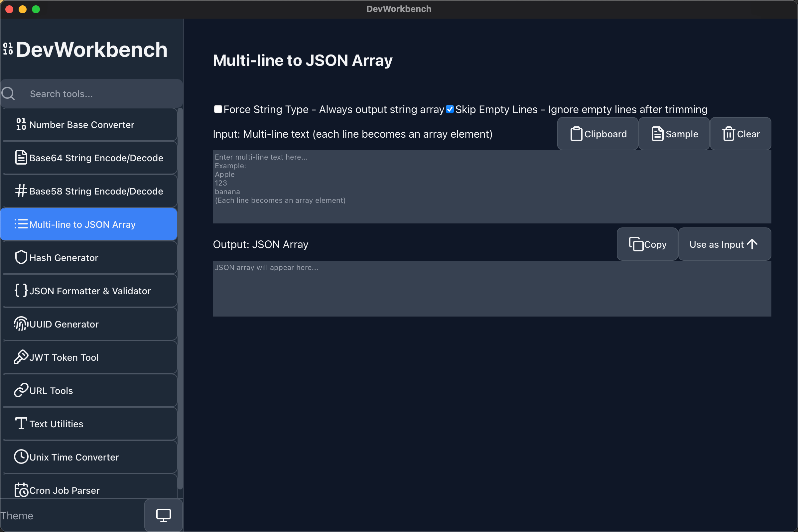The height and width of the screenshot is (532, 798).
Task: Click the Text Utilities T icon
Action: [x=21, y=423]
